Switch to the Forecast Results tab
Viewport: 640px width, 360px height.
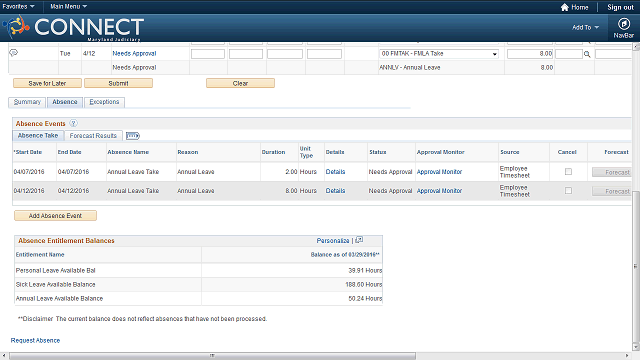click(x=93, y=136)
